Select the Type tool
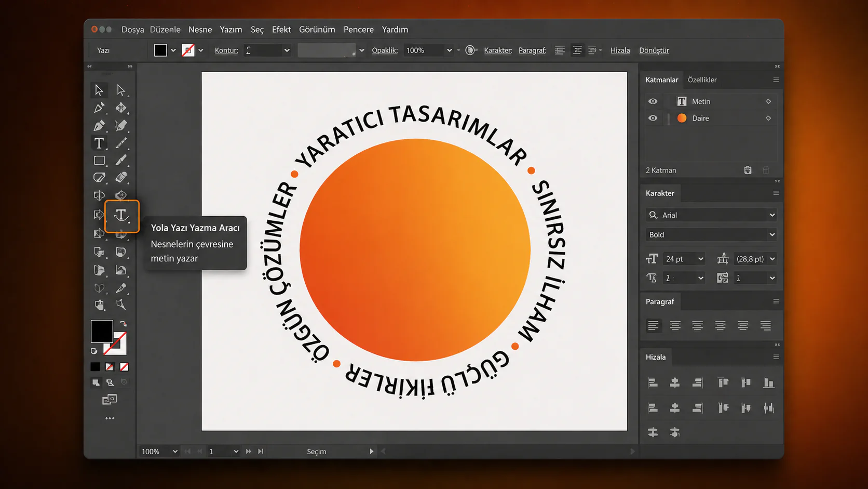868x489 pixels. (99, 143)
